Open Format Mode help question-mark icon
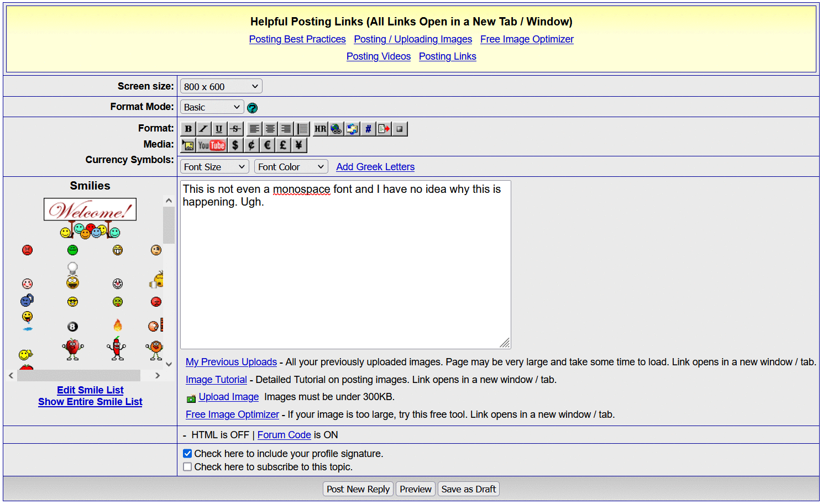 click(253, 108)
